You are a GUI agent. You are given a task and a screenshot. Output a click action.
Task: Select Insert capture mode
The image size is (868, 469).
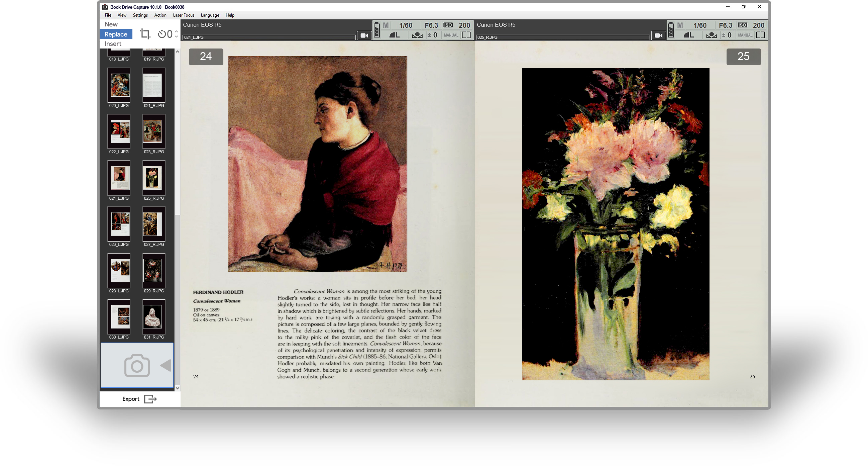coord(113,43)
